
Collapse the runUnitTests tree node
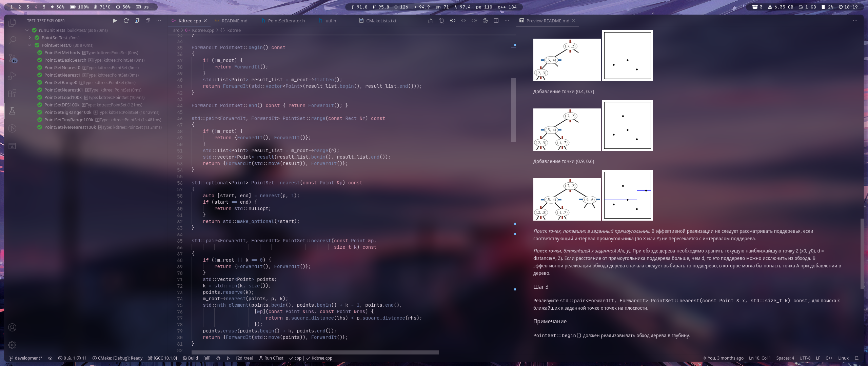click(27, 30)
